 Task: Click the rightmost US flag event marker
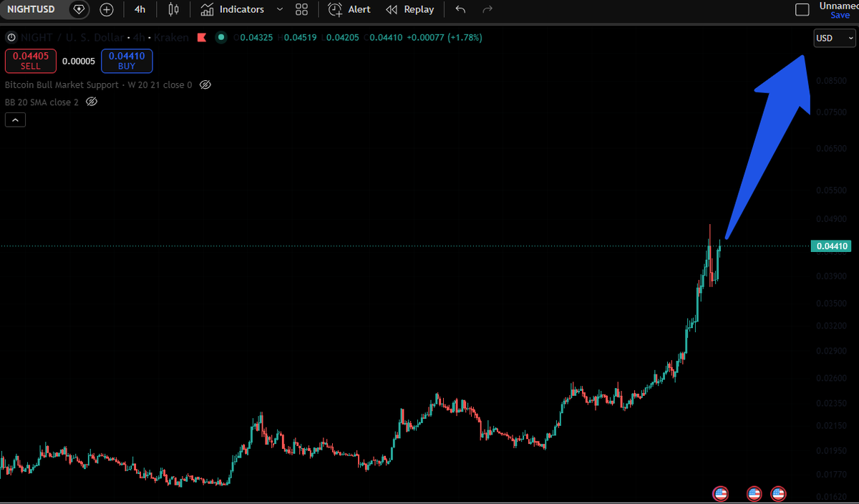coord(777,493)
